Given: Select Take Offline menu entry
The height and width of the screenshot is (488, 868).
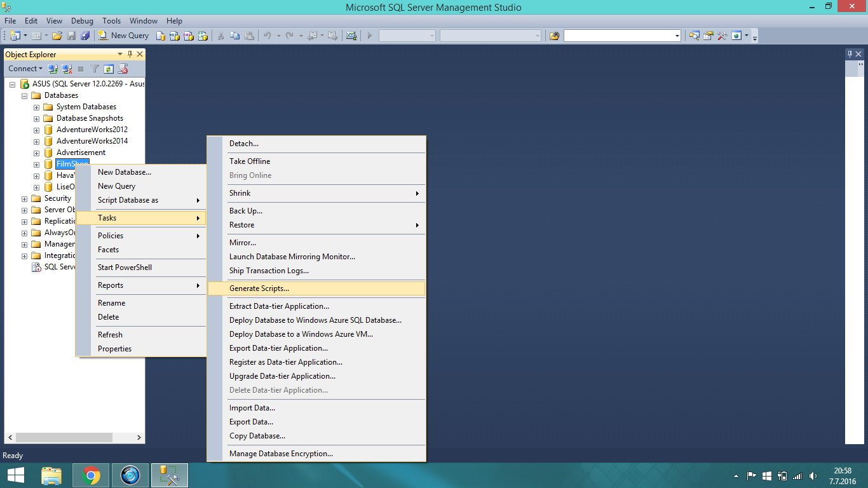Looking at the screenshot, I should pos(316,161).
